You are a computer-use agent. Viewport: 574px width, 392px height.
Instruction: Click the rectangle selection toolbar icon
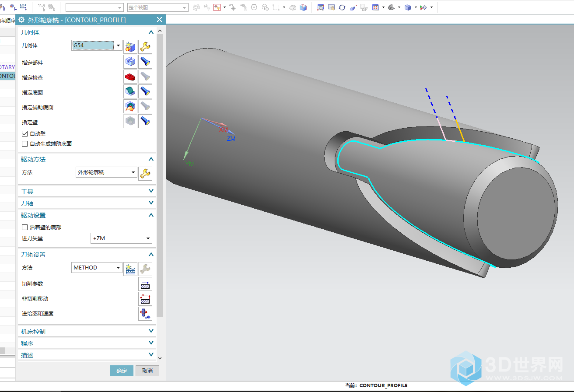click(x=276, y=7)
